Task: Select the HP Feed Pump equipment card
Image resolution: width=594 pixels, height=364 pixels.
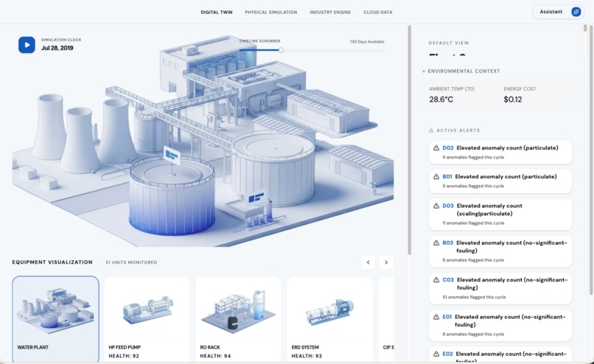Action: pos(147,319)
